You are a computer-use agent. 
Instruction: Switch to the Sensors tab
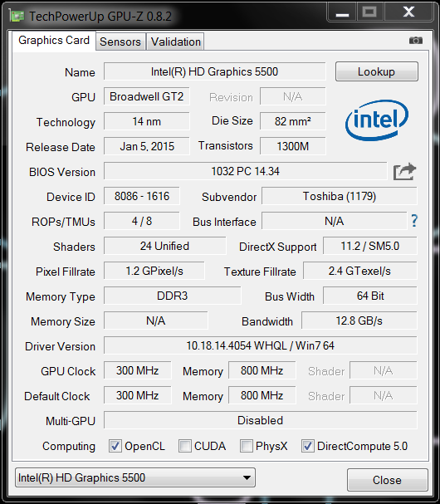coord(120,42)
